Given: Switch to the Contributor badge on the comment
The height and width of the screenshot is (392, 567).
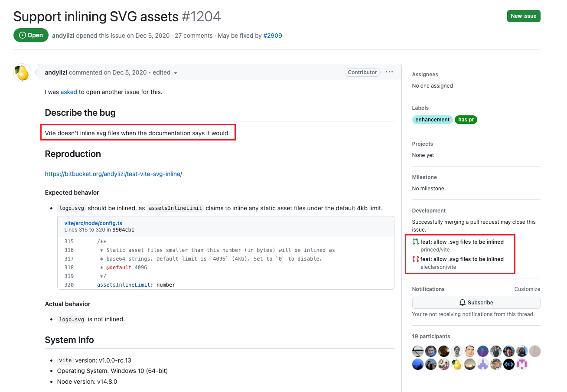Looking at the screenshot, I should (x=362, y=72).
